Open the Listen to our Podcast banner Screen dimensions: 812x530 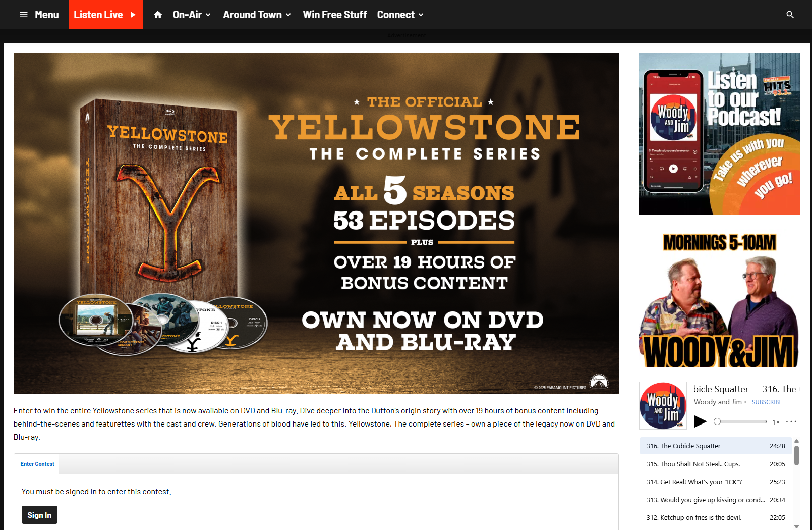pyautogui.click(x=719, y=134)
